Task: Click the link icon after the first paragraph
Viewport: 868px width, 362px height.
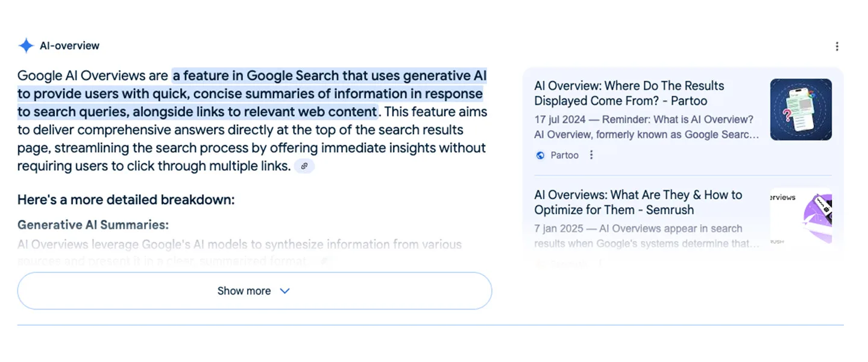Action: (x=304, y=165)
